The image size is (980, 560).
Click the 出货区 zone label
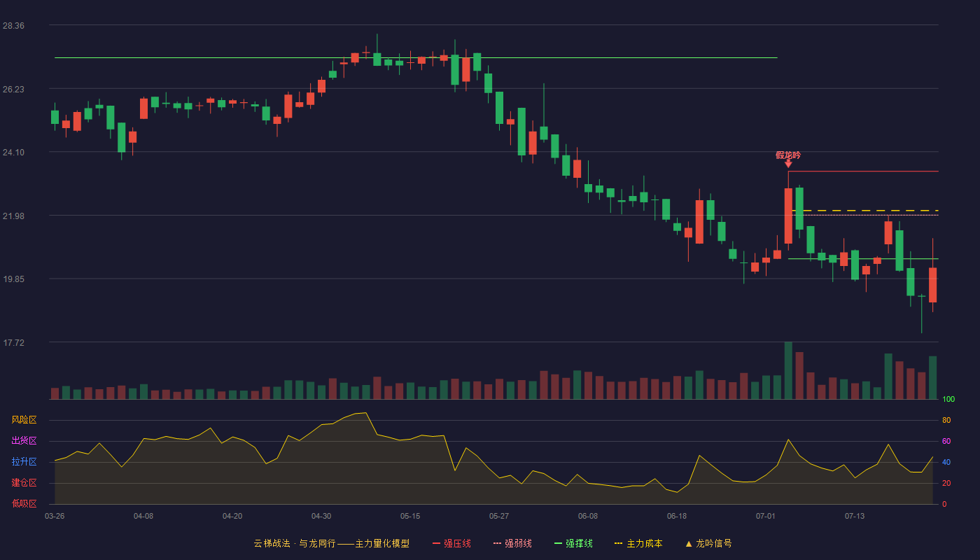click(24, 441)
